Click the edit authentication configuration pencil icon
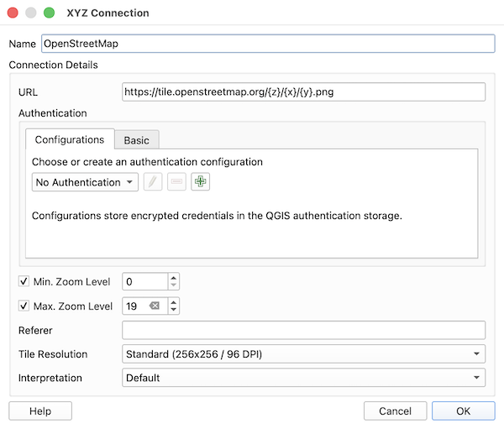Image resolution: width=504 pixels, height=429 pixels. click(153, 182)
